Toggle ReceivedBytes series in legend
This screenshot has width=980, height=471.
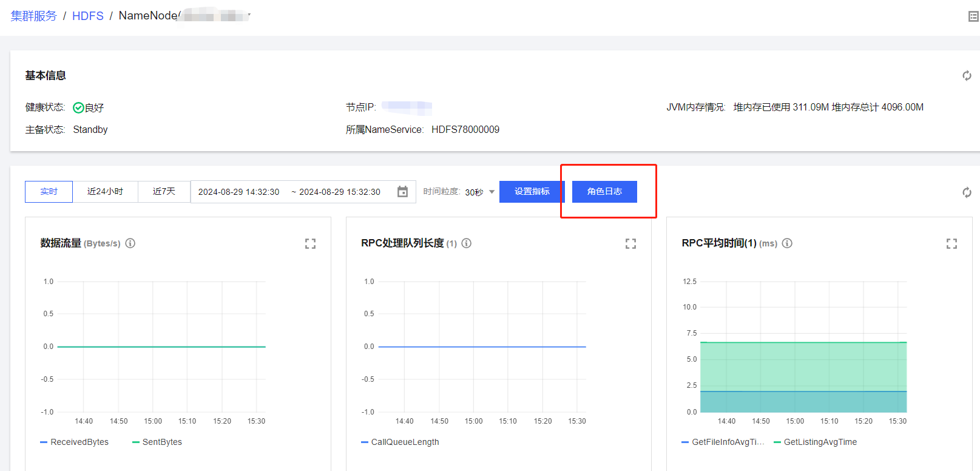[x=74, y=442]
